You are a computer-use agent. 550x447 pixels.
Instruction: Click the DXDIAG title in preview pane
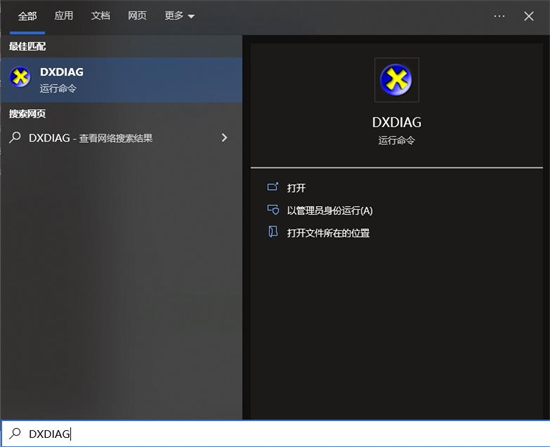point(396,122)
